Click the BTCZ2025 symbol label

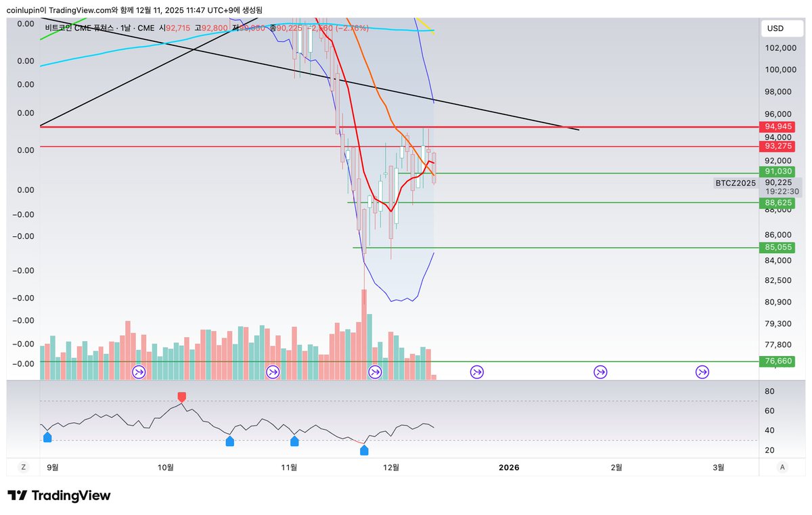click(736, 183)
